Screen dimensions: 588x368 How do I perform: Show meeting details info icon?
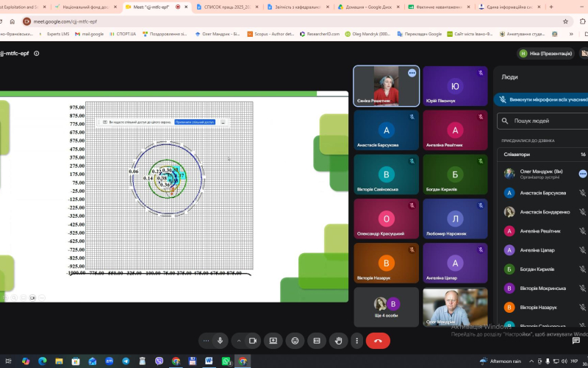36,53
